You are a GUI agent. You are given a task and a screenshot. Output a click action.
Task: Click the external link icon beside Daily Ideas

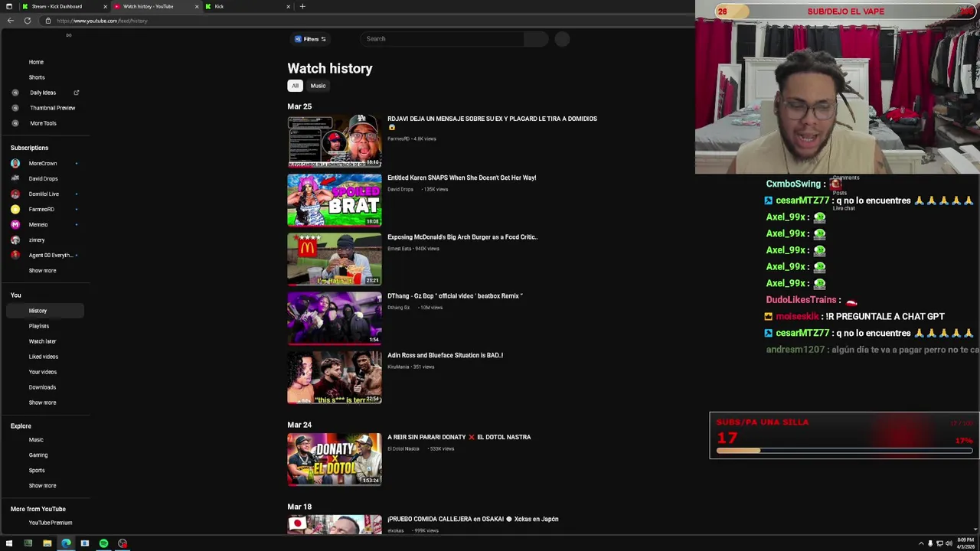click(x=76, y=93)
